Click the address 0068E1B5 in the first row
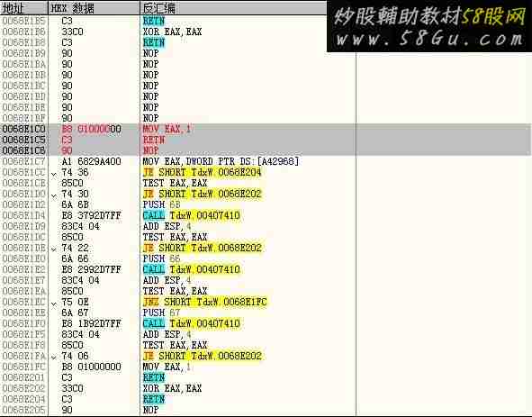 pos(23,21)
